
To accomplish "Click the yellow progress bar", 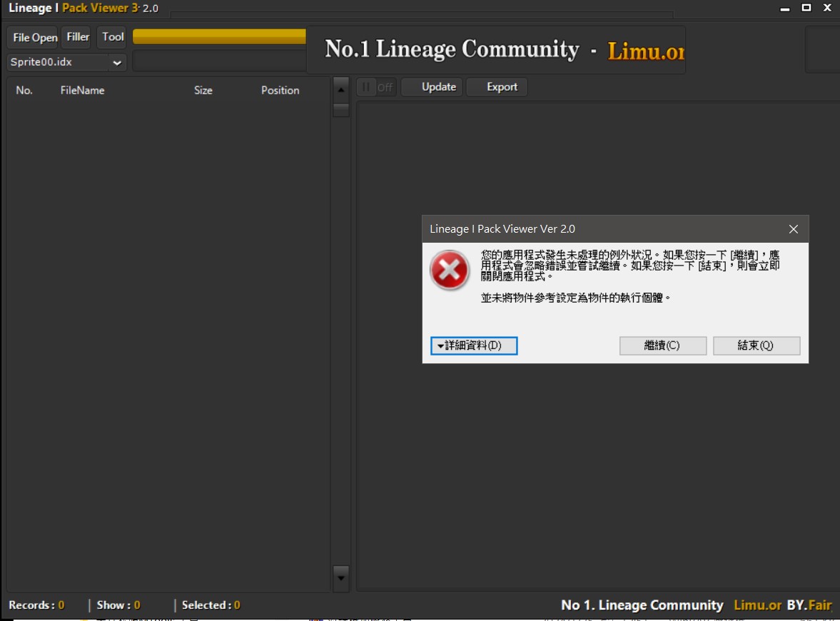I will pos(219,36).
